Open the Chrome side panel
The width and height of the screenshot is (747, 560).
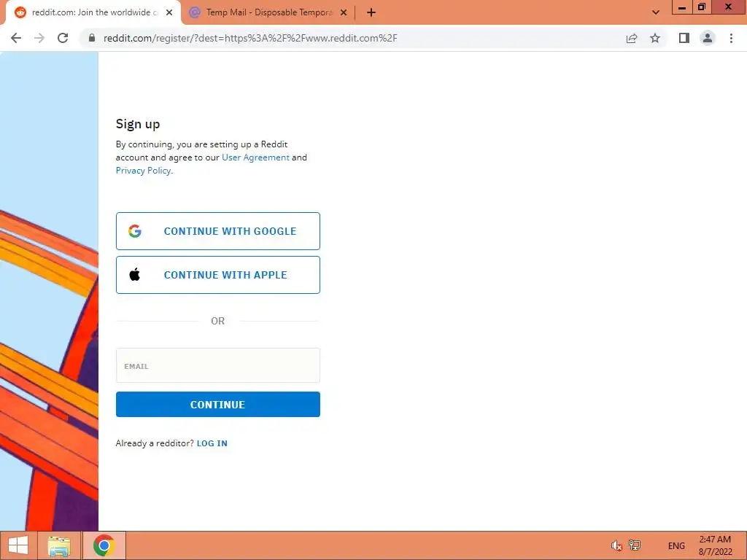684,38
